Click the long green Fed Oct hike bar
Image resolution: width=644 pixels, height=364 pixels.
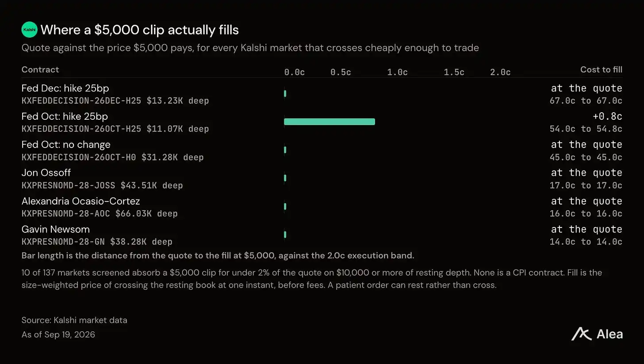(330, 122)
